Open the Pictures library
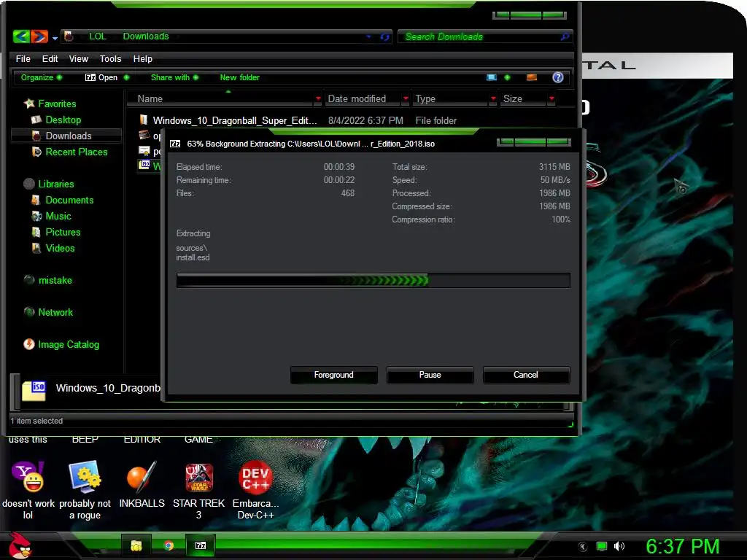The height and width of the screenshot is (560, 747). coord(63,233)
